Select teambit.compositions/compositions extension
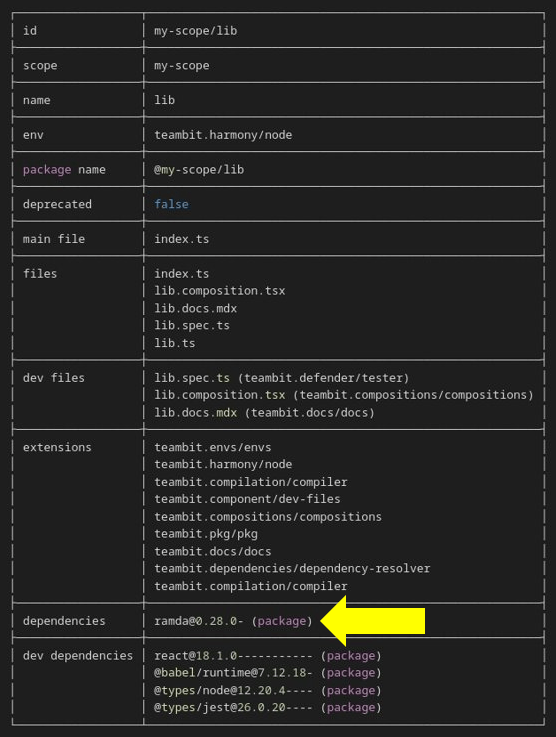 click(x=268, y=517)
